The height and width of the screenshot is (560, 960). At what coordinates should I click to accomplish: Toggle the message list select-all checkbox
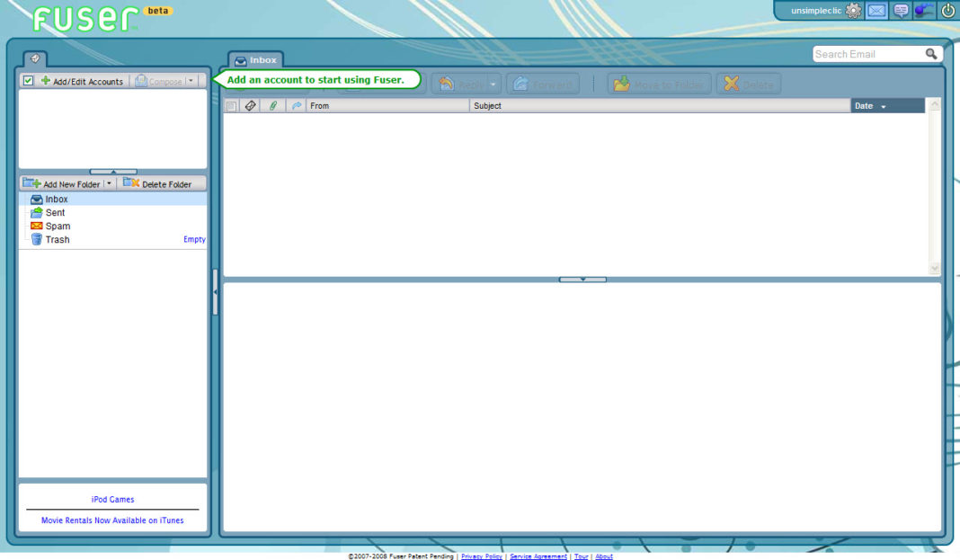(x=231, y=106)
